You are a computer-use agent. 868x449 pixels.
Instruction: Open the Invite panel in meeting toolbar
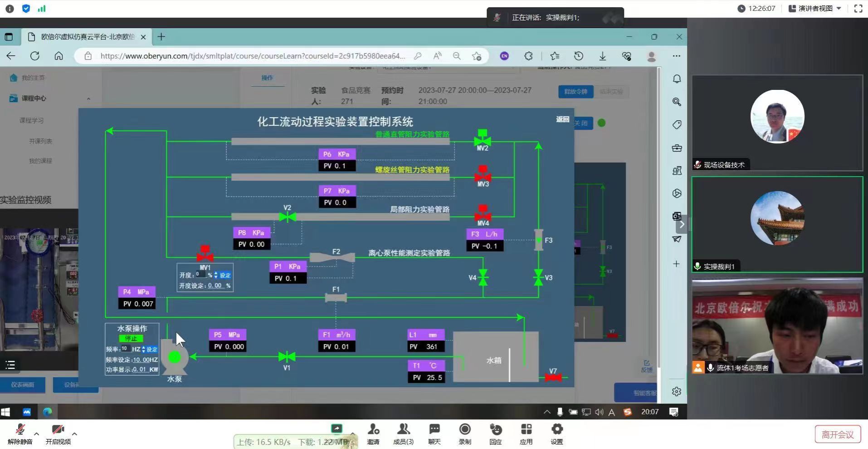coord(373,434)
